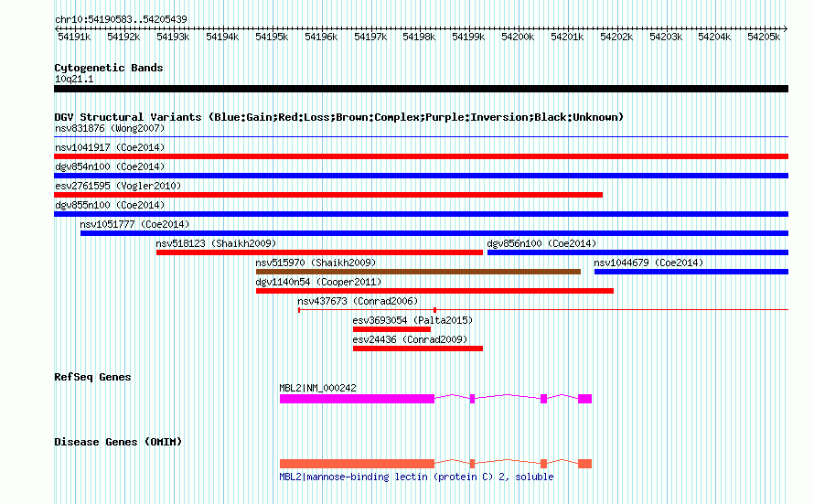Click the 54203k ruler position
The image size is (814, 504).
pos(666,37)
